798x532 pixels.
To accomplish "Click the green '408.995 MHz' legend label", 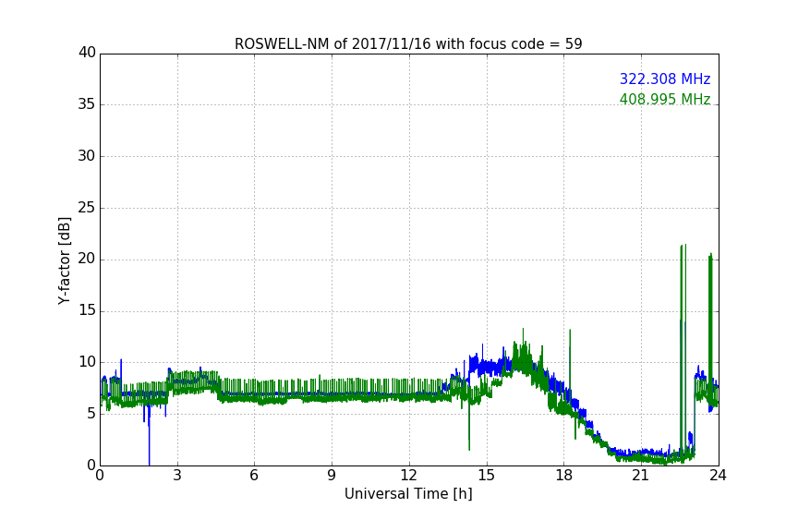I will 665,99.
